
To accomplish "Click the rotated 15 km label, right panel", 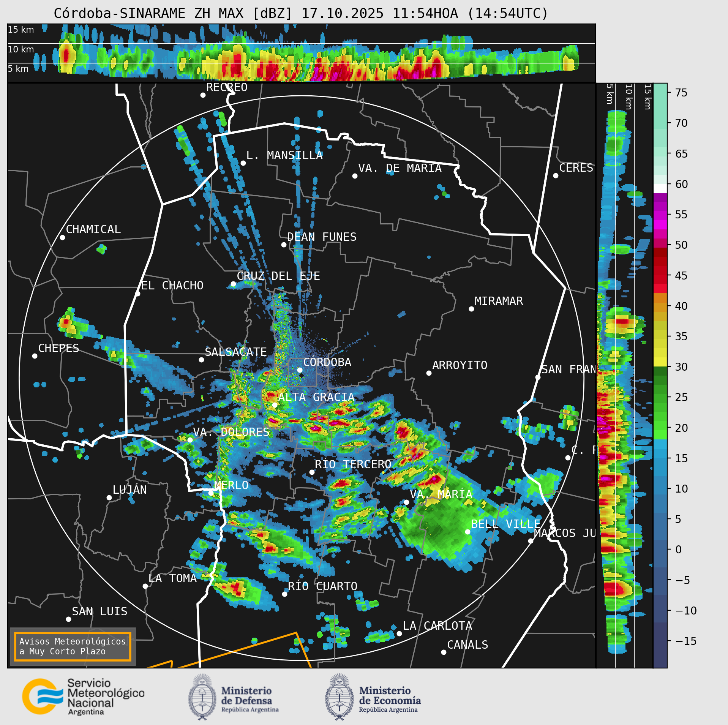I will pos(648,97).
